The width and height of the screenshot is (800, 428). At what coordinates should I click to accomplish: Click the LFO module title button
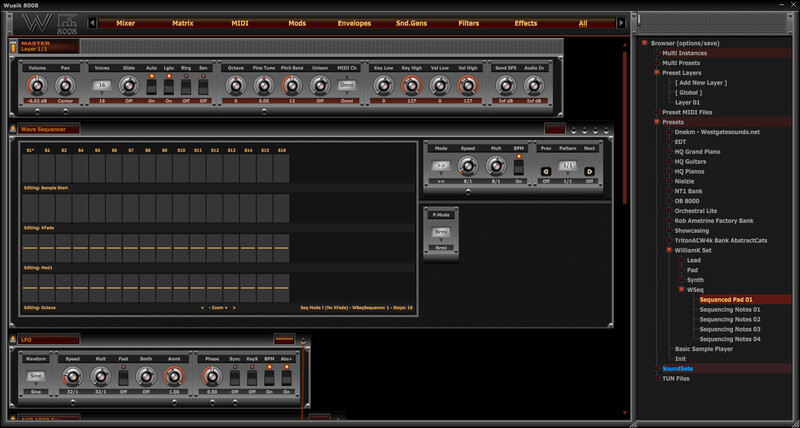[48, 339]
